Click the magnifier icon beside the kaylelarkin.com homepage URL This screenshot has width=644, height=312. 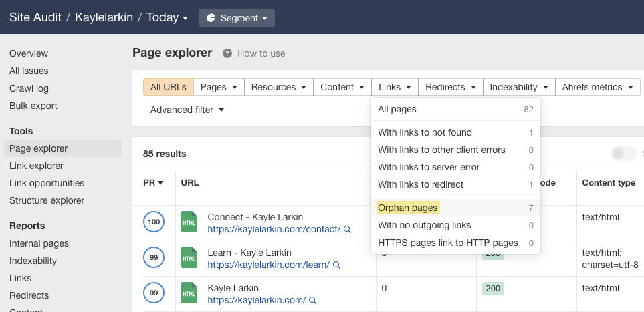coord(312,300)
